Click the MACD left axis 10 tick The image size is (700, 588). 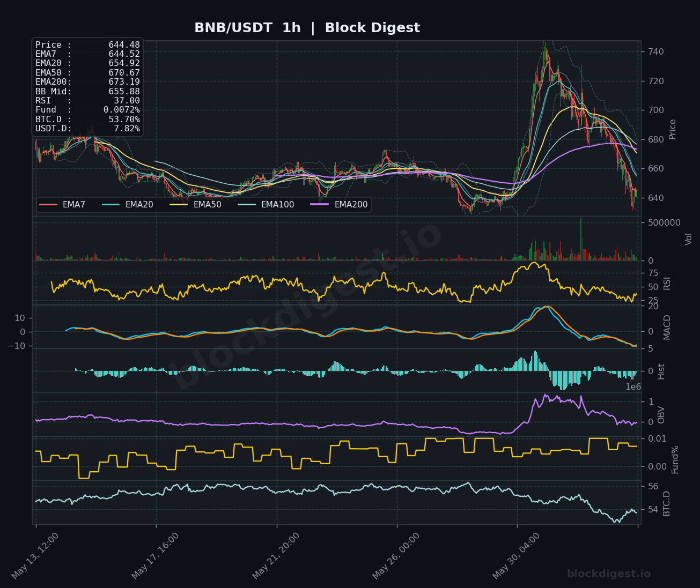(19, 318)
